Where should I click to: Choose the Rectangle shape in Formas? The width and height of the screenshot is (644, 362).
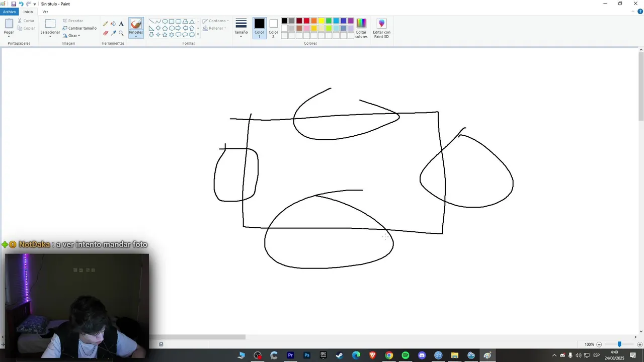(x=172, y=22)
